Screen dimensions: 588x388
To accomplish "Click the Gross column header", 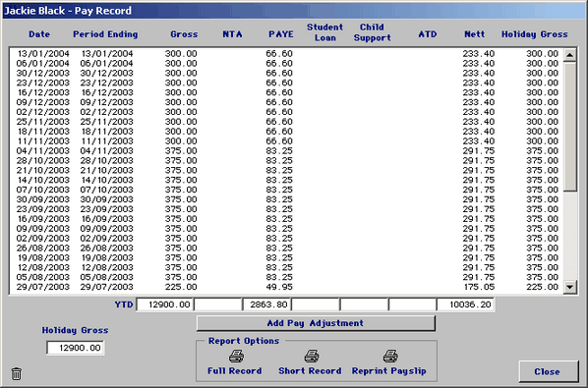I will pyautogui.click(x=184, y=34).
